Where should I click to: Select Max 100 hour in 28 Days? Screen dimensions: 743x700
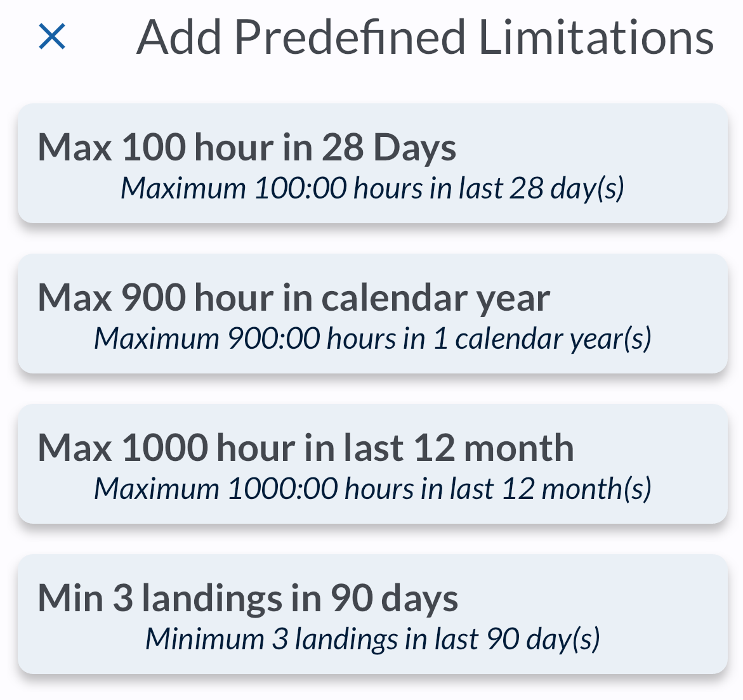point(247,147)
